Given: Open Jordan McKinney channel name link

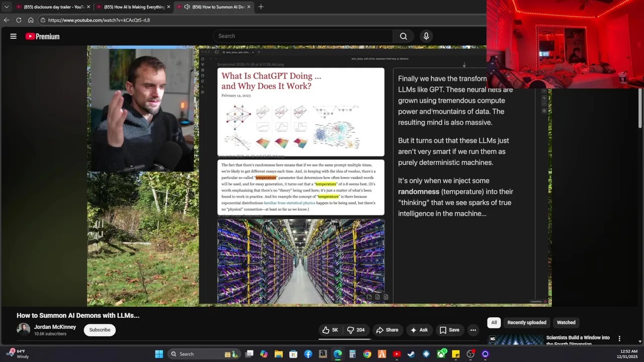Looking at the screenshot, I should tap(55, 327).
